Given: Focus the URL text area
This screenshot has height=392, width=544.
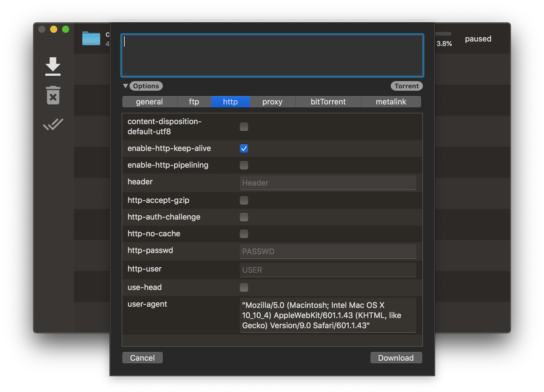Looking at the screenshot, I should coord(272,55).
